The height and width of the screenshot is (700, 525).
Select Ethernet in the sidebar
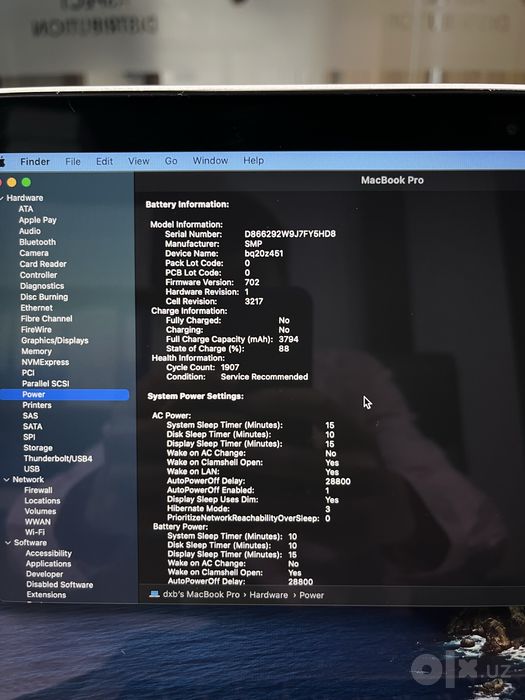click(x=37, y=308)
